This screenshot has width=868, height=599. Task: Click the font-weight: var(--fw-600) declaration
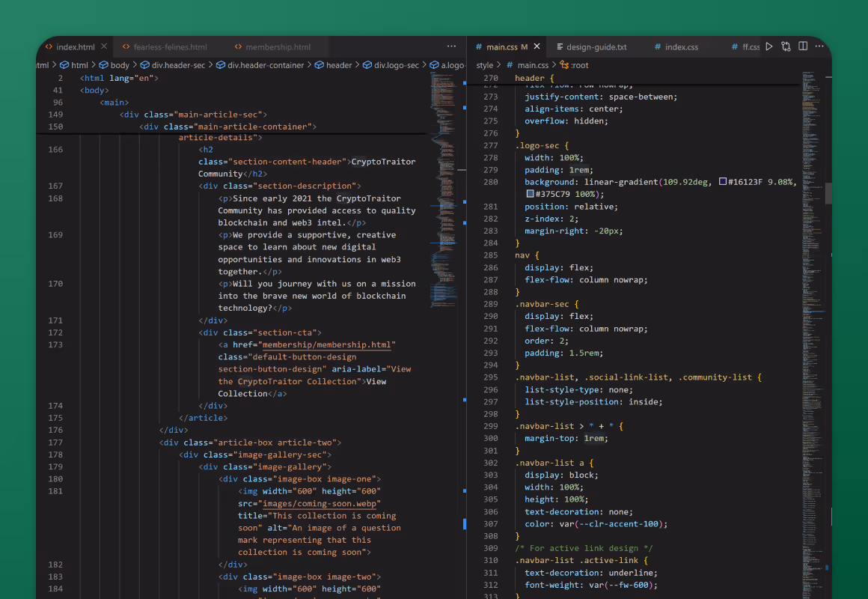(x=591, y=585)
